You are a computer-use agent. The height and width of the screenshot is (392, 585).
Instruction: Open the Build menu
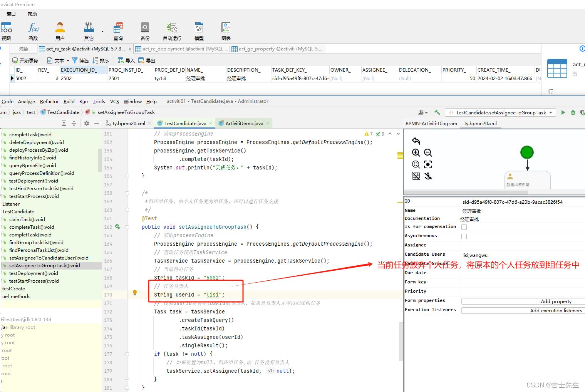click(x=69, y=101)
